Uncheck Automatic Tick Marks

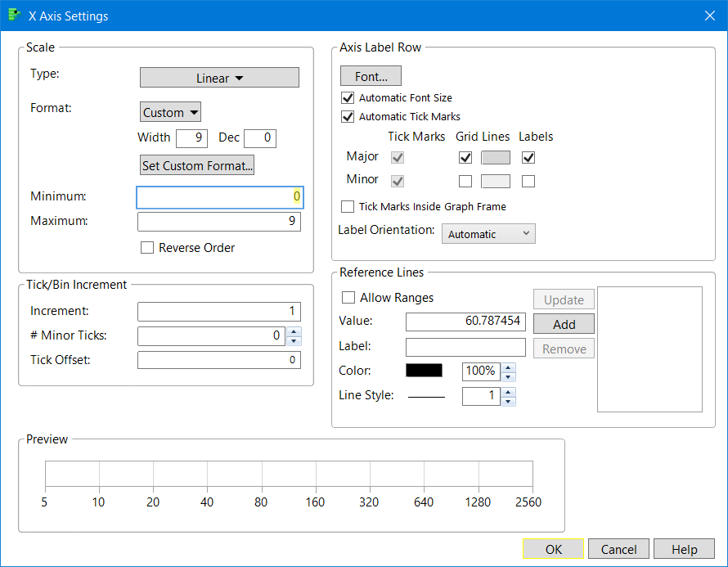click(347, 116)
